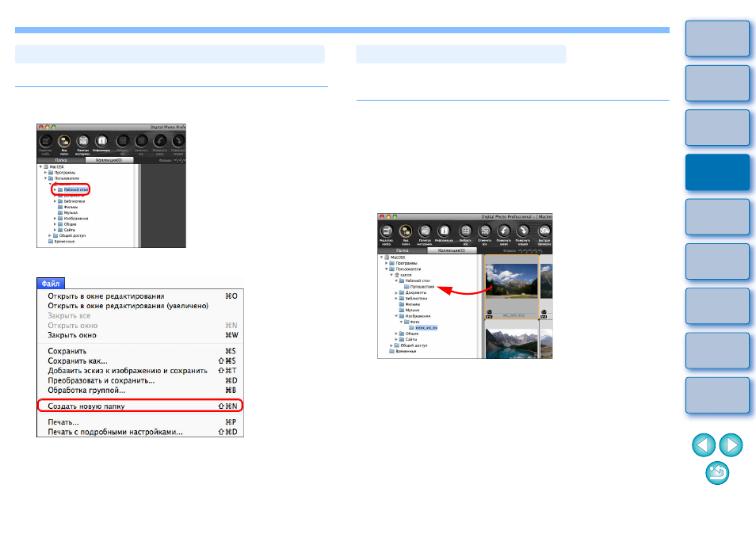The image size is (756, 534).
Task: Expand Документы folder in thumbnail window
Action: 396,292
